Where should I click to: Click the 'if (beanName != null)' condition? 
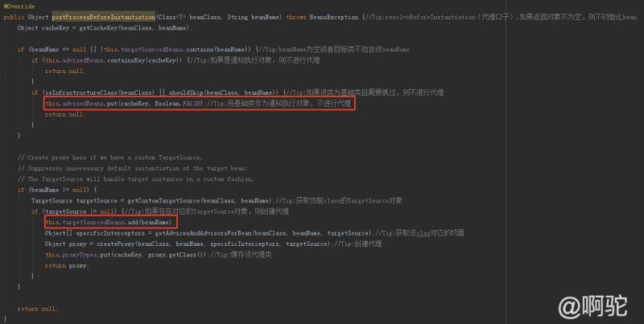point(56,190)
